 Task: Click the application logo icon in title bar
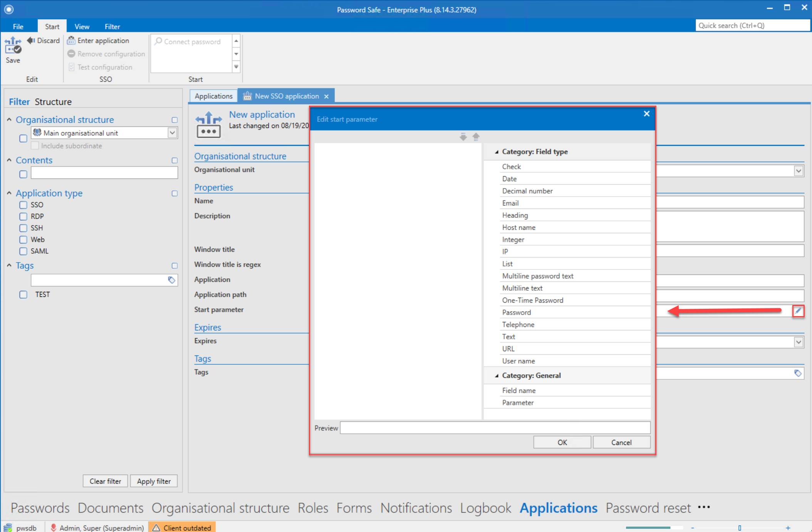coord(9,9)
